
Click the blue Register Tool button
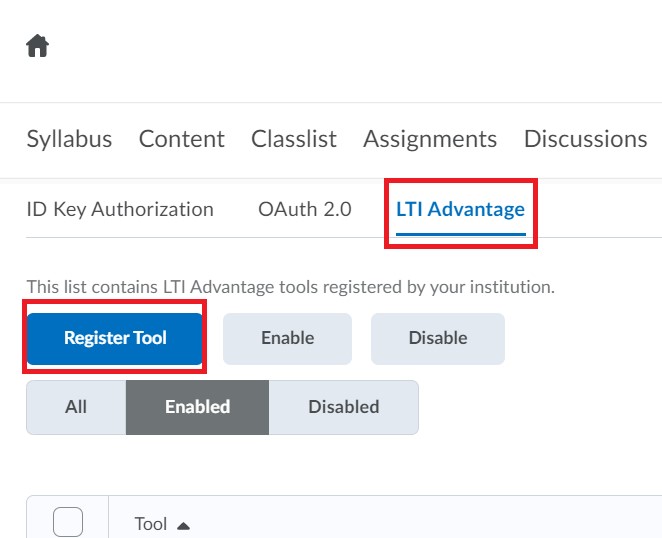click(115, 338)
